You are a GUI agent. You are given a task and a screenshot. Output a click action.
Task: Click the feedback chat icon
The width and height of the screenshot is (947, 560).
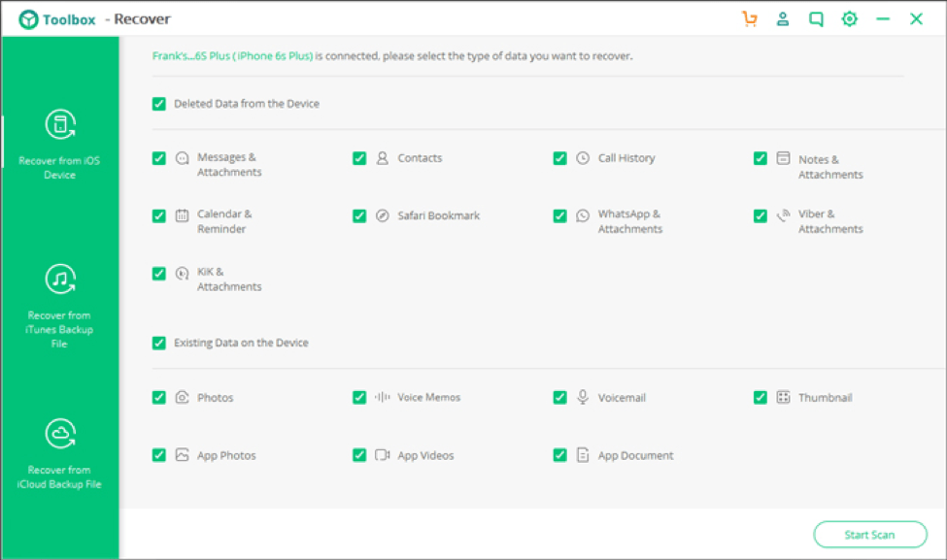click(816, 19)
